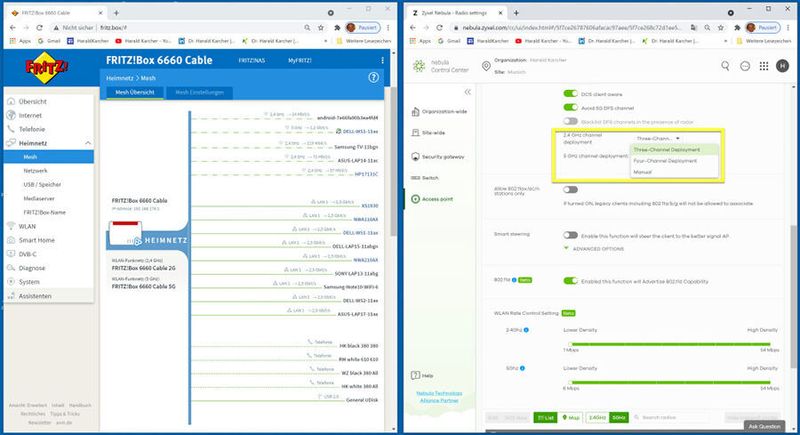Open FRITZ!NAS in the FRITZ!Box header
Image resolution: width=800 pixels, height=435 pixels.
point(252,60)
